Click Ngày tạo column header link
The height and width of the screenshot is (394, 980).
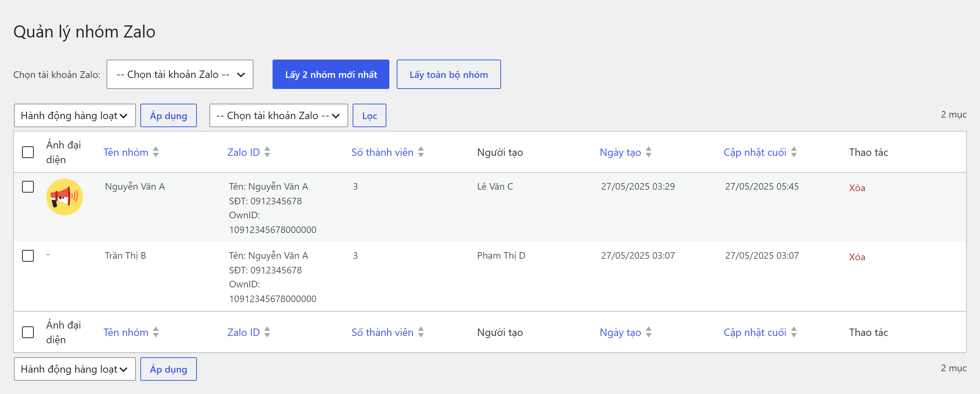tap(620, 152)
